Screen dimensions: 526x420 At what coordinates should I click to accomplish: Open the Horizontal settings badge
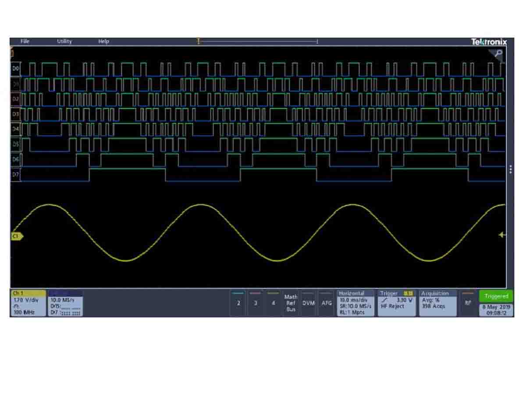point(355,303)
